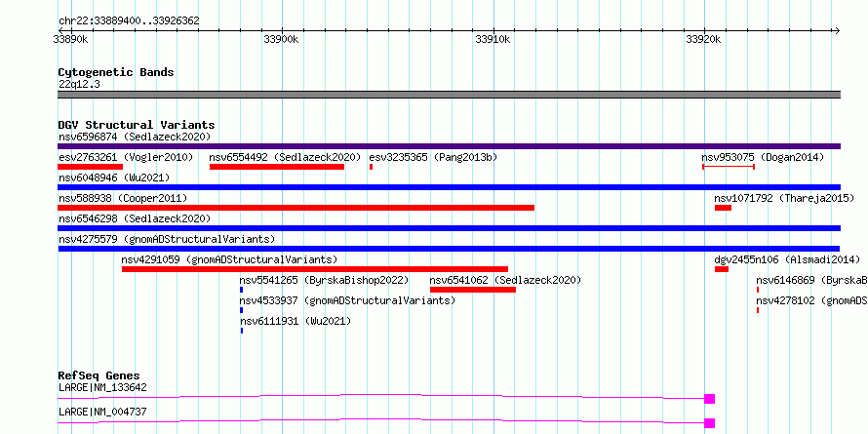Click the Cytogenetic Bands track title
Screen dimensions: 868x434
[116, 72]
